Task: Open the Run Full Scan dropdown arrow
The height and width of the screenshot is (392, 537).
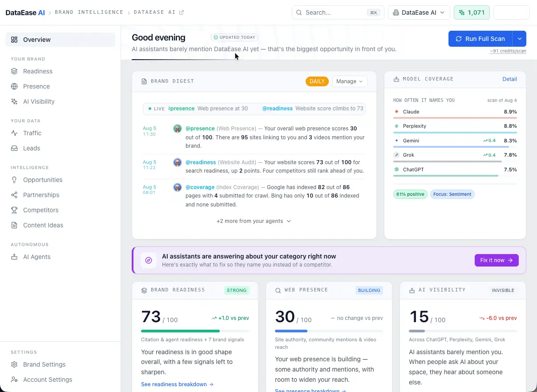Action: [x=520, y=39]
